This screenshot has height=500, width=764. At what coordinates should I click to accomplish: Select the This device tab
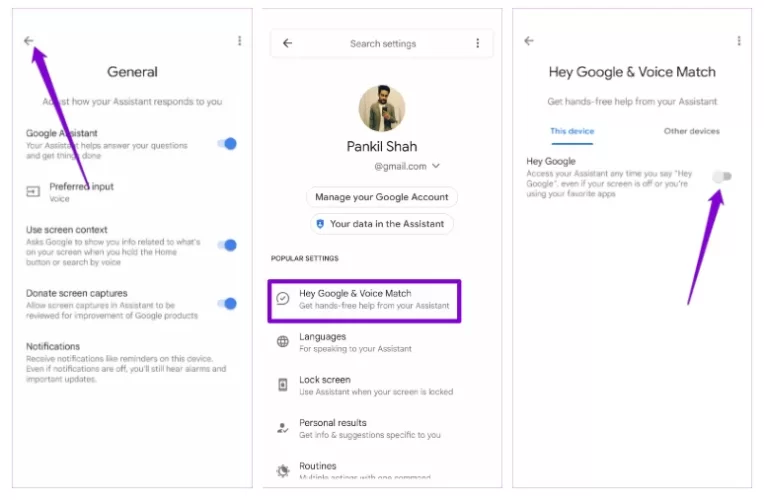pyautogui.click(x=572, y=131)
